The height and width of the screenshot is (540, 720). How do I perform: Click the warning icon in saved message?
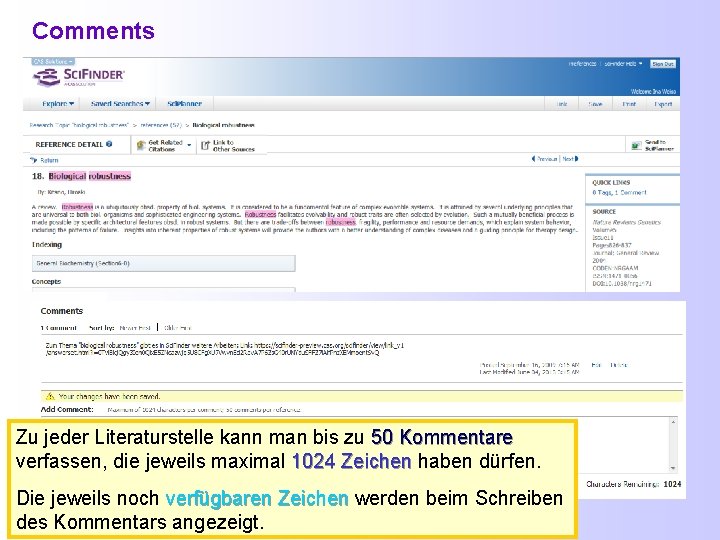click(50, 396)
